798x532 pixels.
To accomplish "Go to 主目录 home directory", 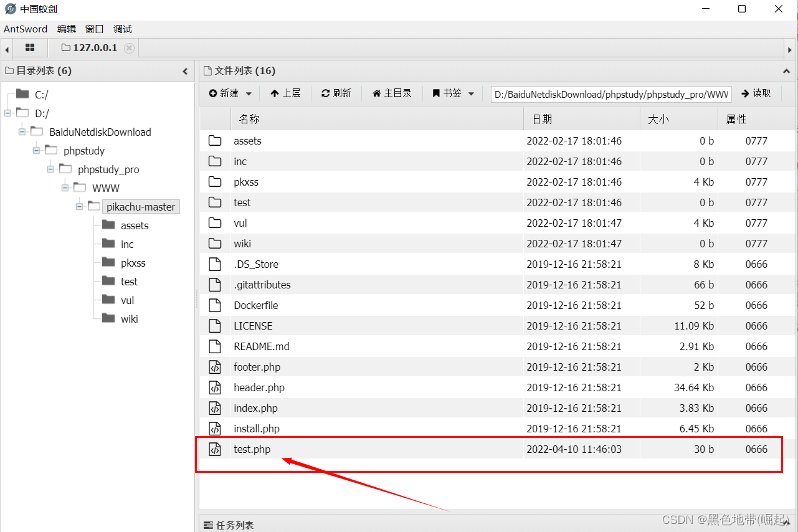I will click(392, 93).
